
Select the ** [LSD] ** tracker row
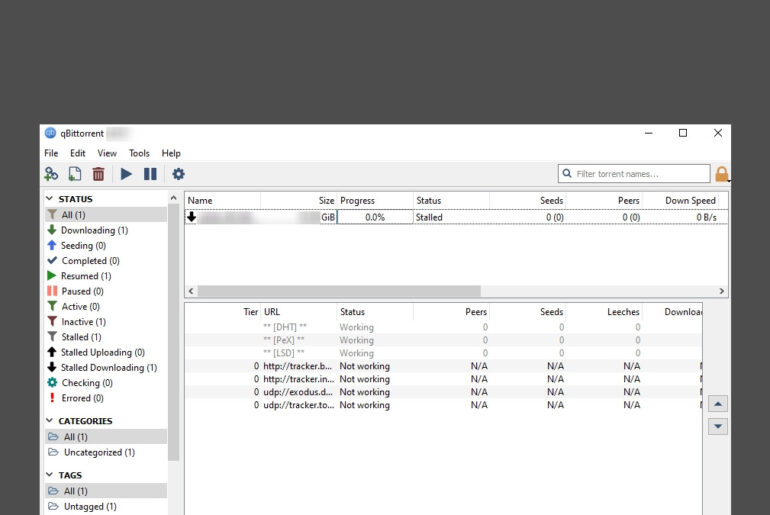coord(443,353)
